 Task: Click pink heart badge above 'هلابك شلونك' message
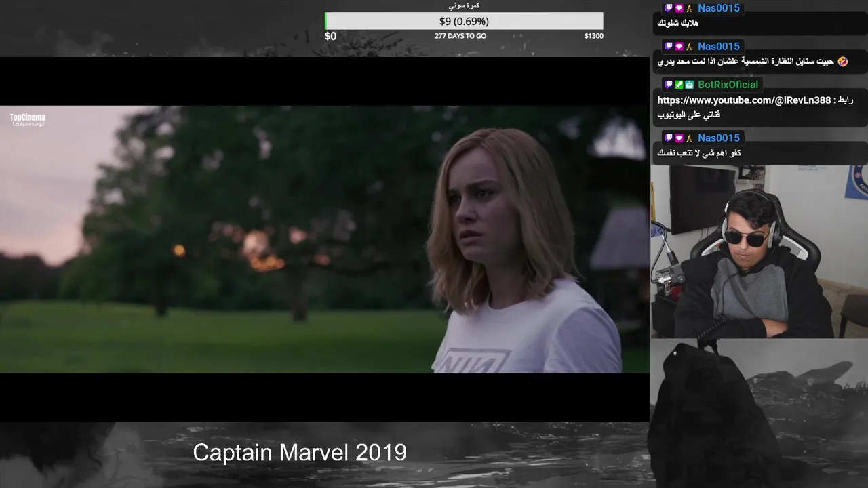click(x=679, y=8)
